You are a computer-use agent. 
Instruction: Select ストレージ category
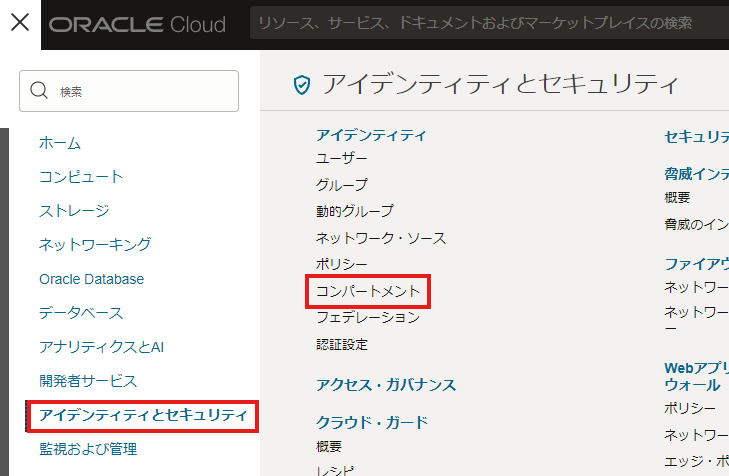pyautogui.click(x=74, y=211)
